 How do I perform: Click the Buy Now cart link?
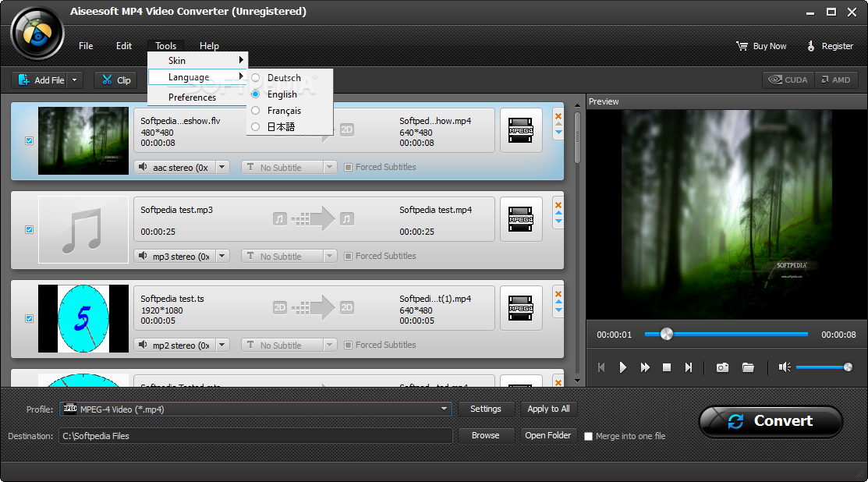[761, 46]
